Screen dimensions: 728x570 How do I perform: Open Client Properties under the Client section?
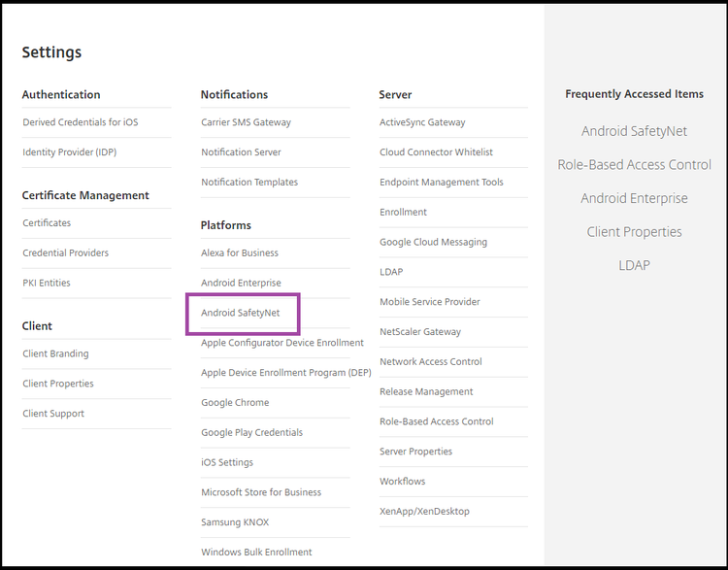click(x=58, y=384)
